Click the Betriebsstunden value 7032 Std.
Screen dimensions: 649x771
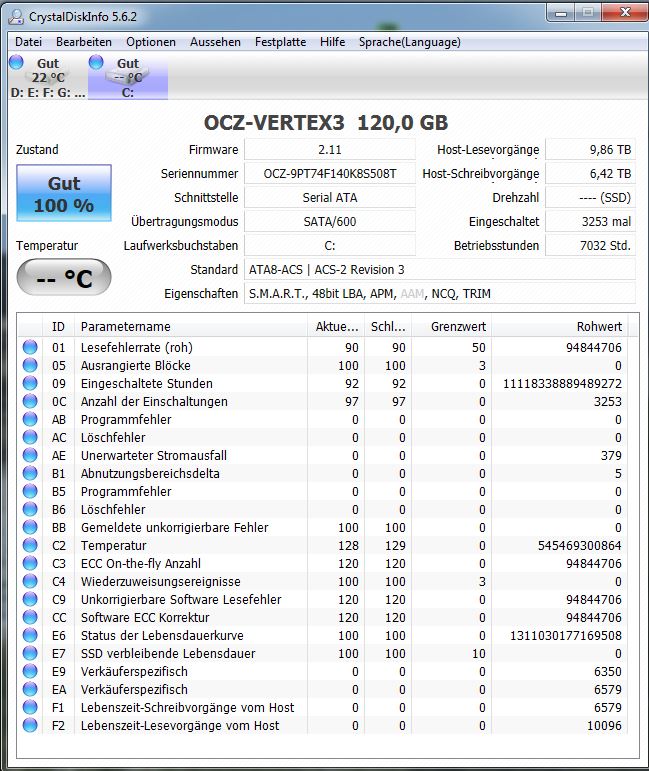click(590, 245)
